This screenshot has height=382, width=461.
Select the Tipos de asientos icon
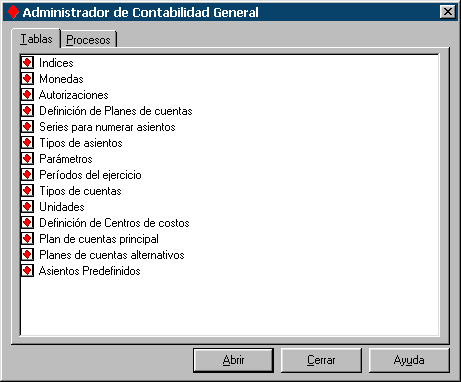[27, 143]
